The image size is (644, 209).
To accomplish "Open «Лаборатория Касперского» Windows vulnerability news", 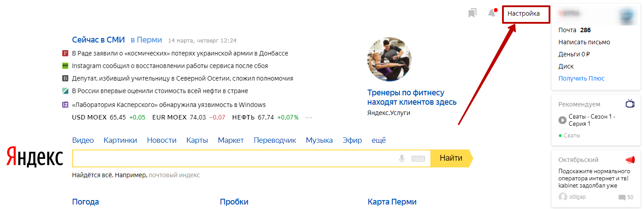I will [x=169, y=105].
